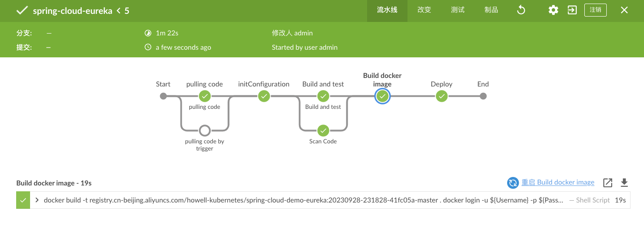The height and width of the screenshot is (237, 644).
Task: Select the pulling code stage node
Action: [205, 96]
